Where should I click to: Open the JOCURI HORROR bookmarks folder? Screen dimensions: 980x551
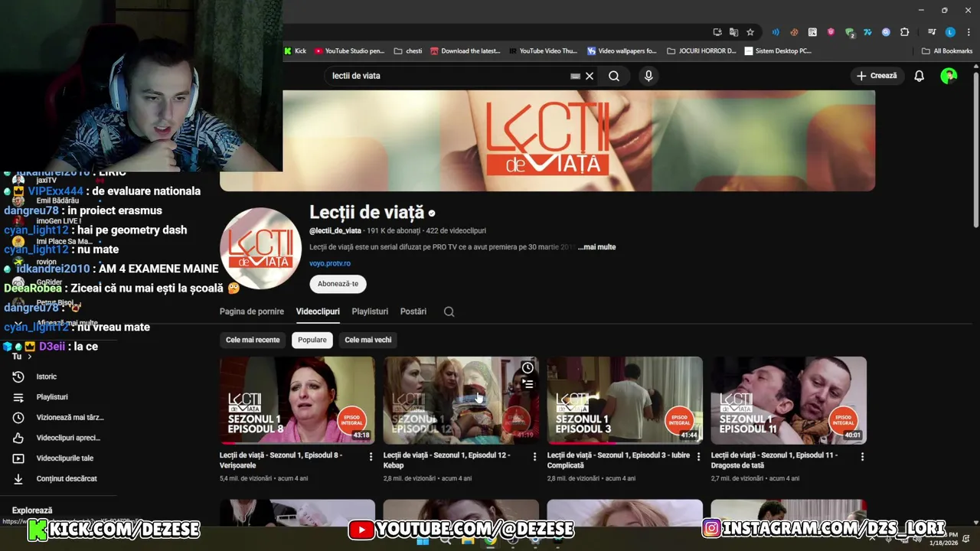tap(702, 51)
